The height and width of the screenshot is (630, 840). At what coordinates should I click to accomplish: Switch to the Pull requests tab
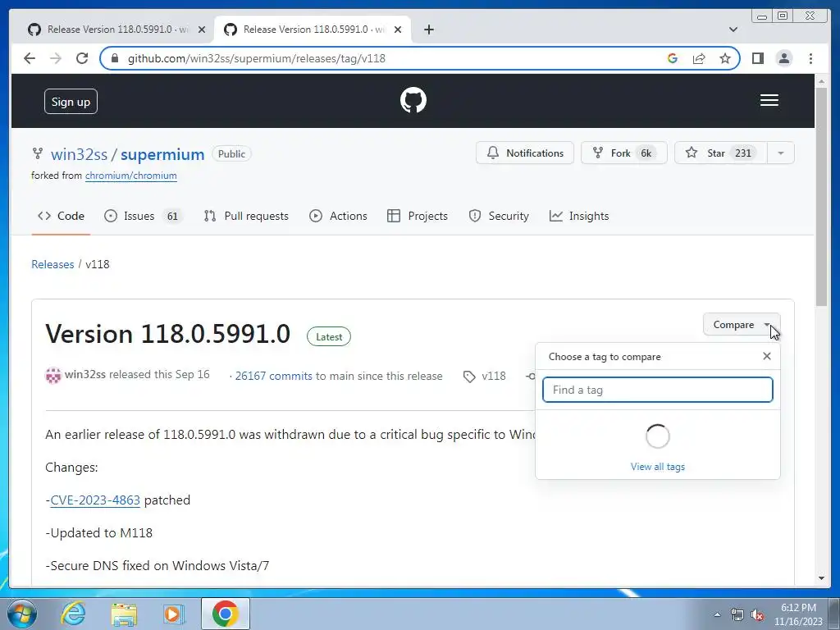click(246, 216)
